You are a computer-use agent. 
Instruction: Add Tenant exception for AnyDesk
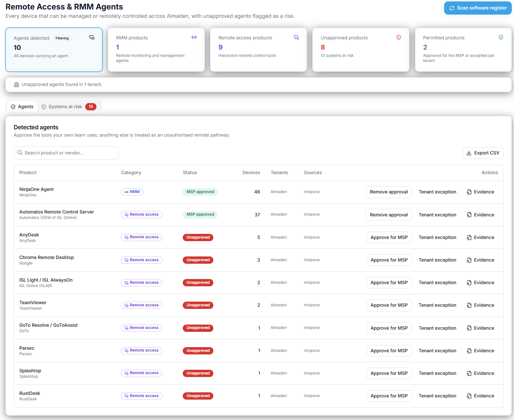(437, 238)
